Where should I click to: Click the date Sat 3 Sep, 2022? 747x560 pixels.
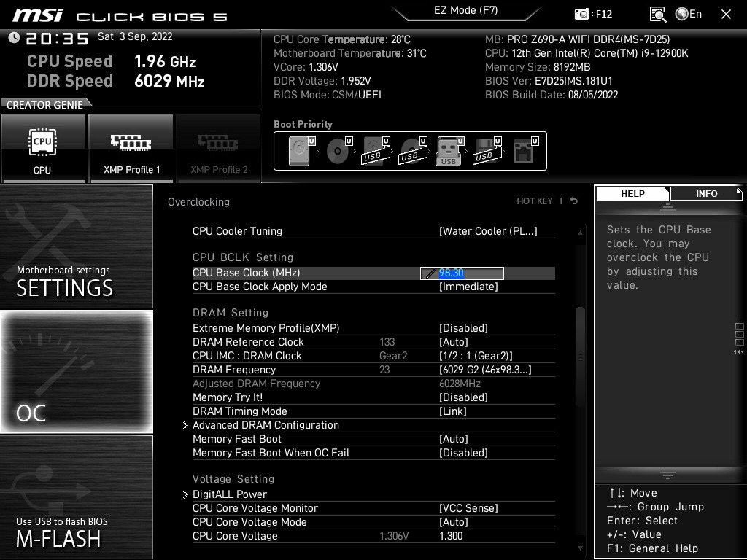(x=135, y=36)
